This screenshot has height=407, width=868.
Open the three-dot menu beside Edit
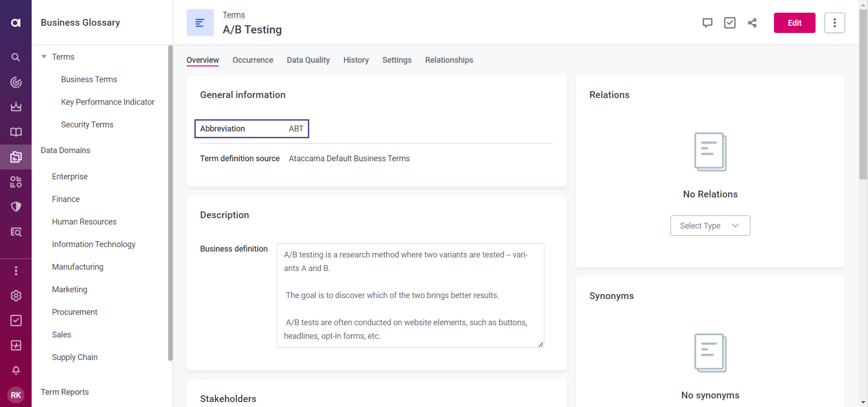[x=834, y=23]
